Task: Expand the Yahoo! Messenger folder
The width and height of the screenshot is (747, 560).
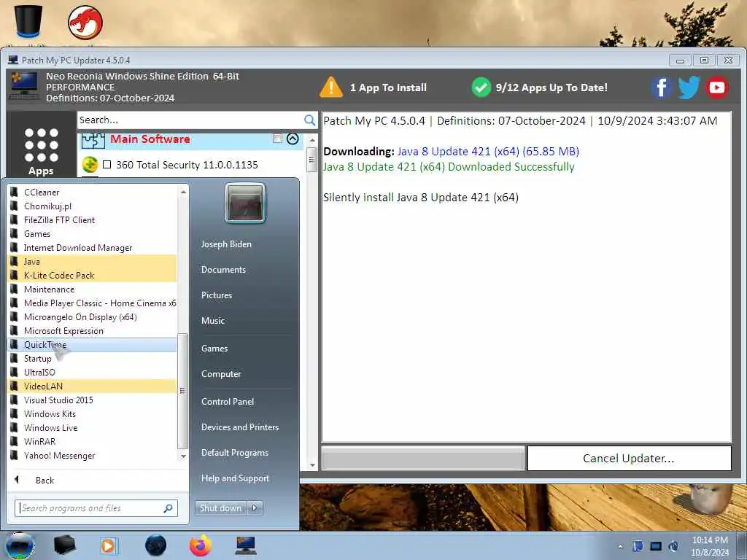Action: point(93,456)
